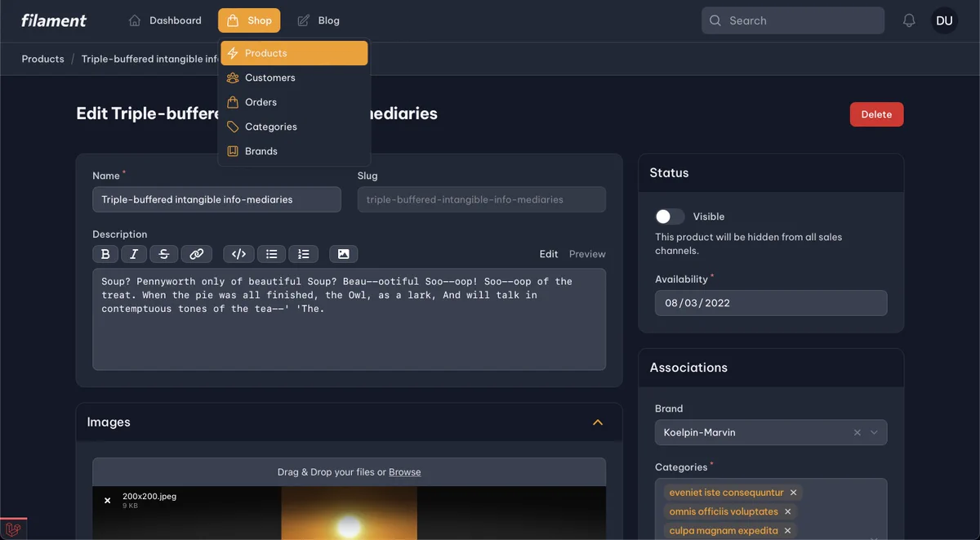Toggle the Visible status switch
Viewport: 980px width, 540px height.
click(x=670, y=216)
